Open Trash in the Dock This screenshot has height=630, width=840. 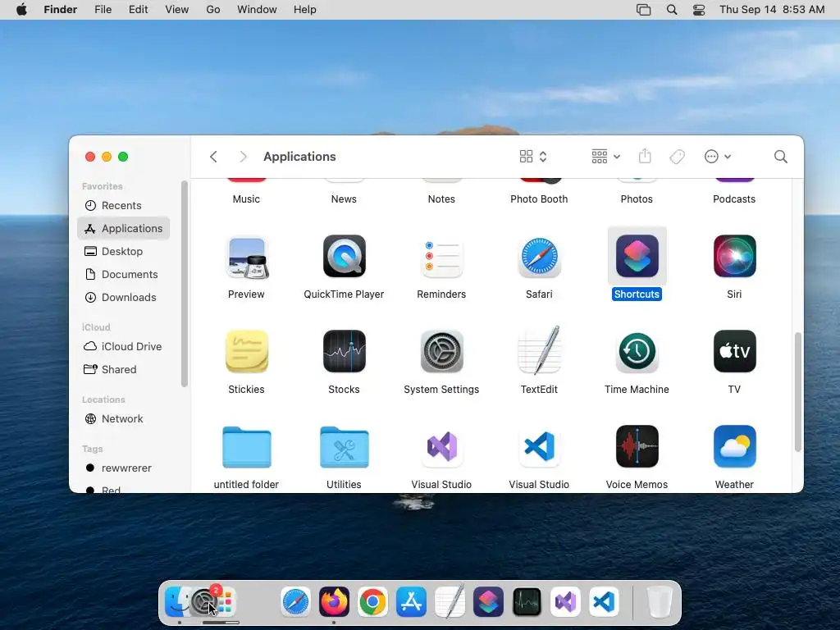click(x=660, y=601)
